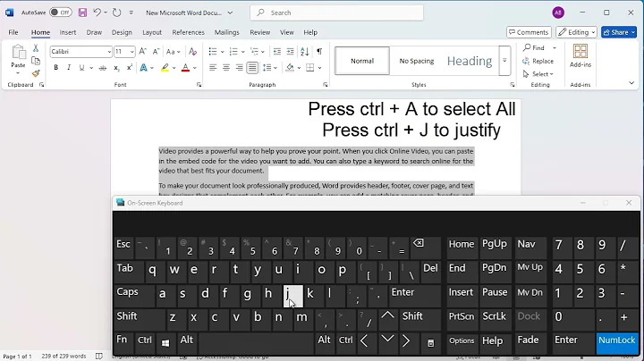Image resolution: width=644 pixels, height=361 pixels.
Task: Toggle ScrLk key on On-Screen Keyboard
Action: [x=494, y=319]
